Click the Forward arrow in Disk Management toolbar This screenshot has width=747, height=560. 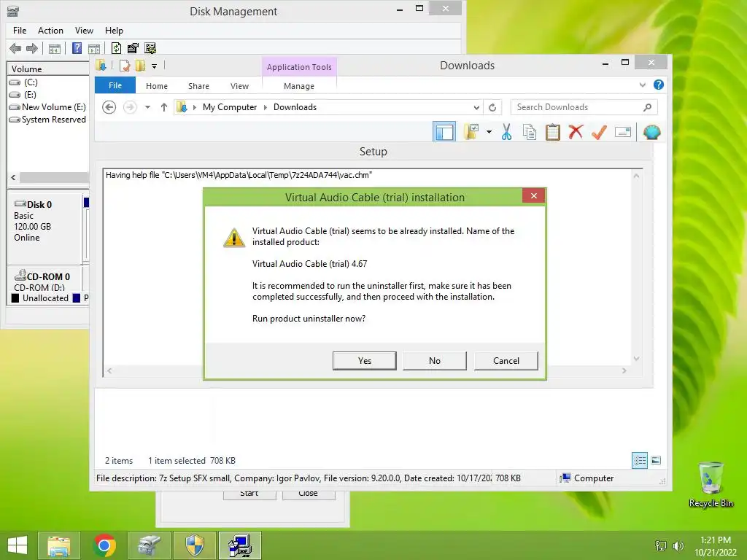click(x=32, y=48)
